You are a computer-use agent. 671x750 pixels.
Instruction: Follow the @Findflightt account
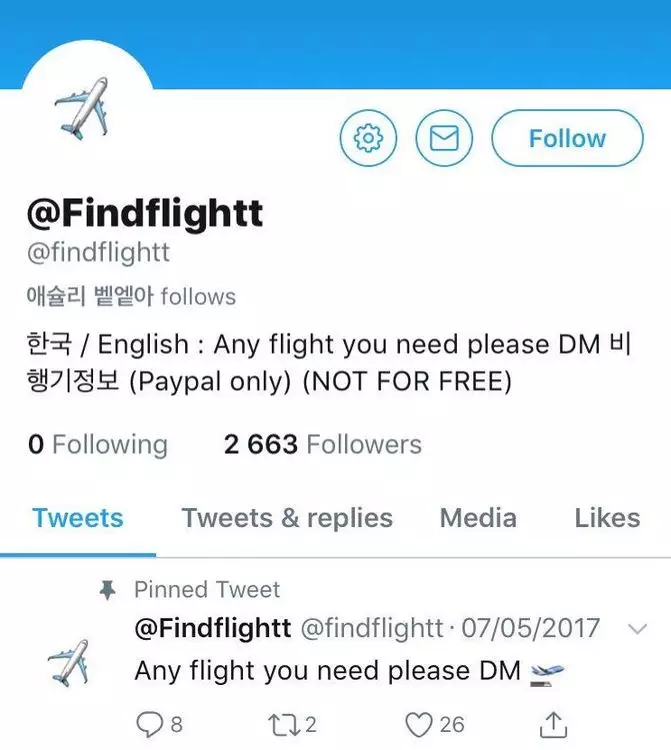[x=568, y=138]
